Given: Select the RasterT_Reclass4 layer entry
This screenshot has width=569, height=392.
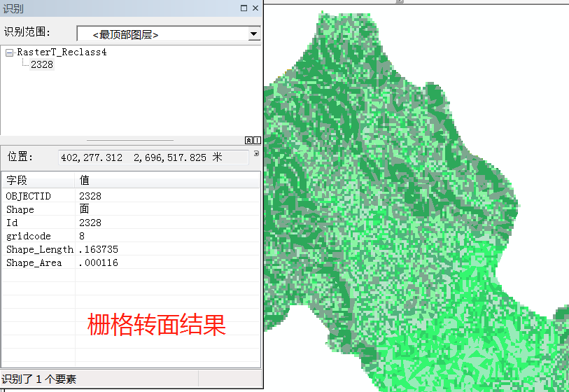Looking at the screenshot, I should click(x=62, y=52).
